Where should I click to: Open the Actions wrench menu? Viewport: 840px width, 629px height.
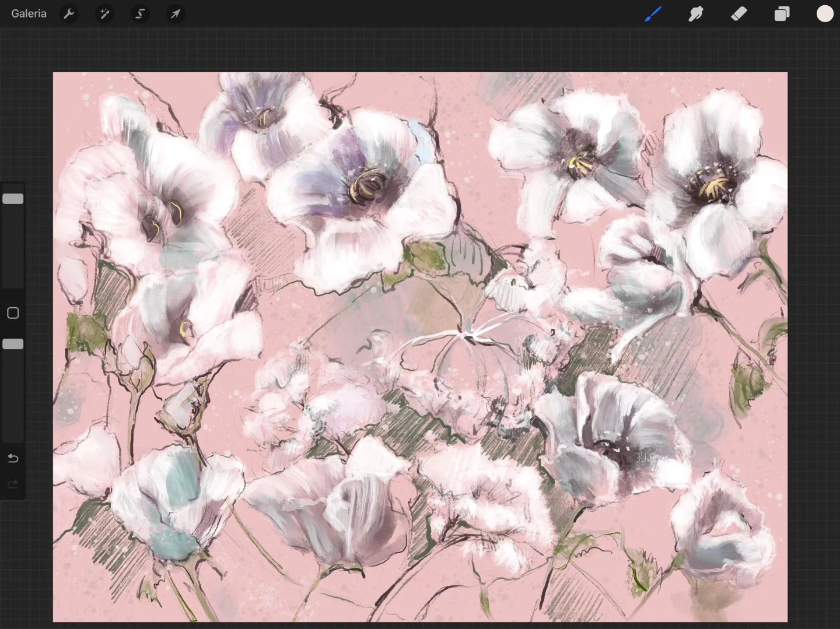pos(69,13)
